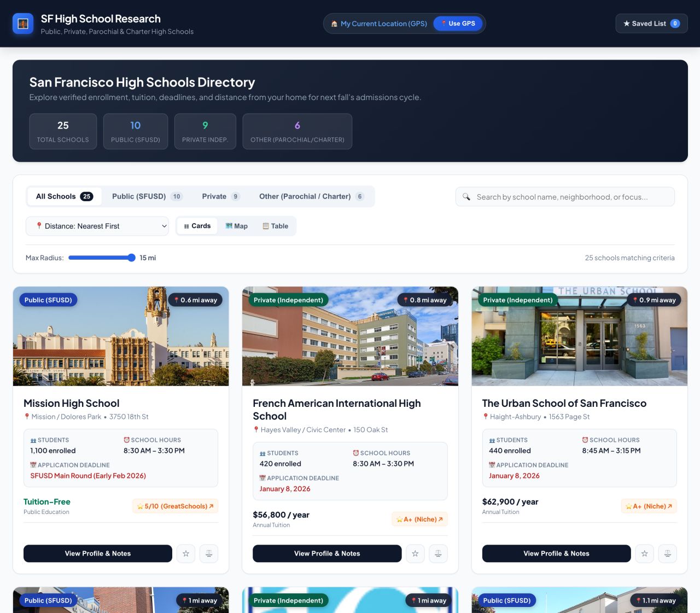Click the 0.6 mi away distance badge

tap(195, 300)
